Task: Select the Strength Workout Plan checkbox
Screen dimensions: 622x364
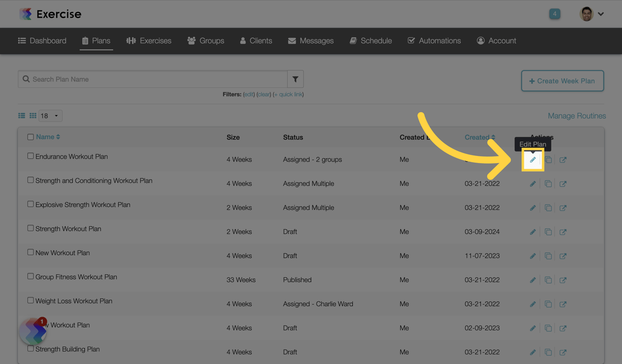Action: coord(30,228)
